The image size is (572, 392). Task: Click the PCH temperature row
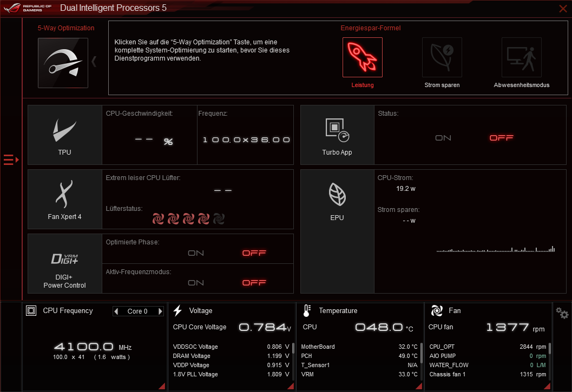tap(359, 356)
